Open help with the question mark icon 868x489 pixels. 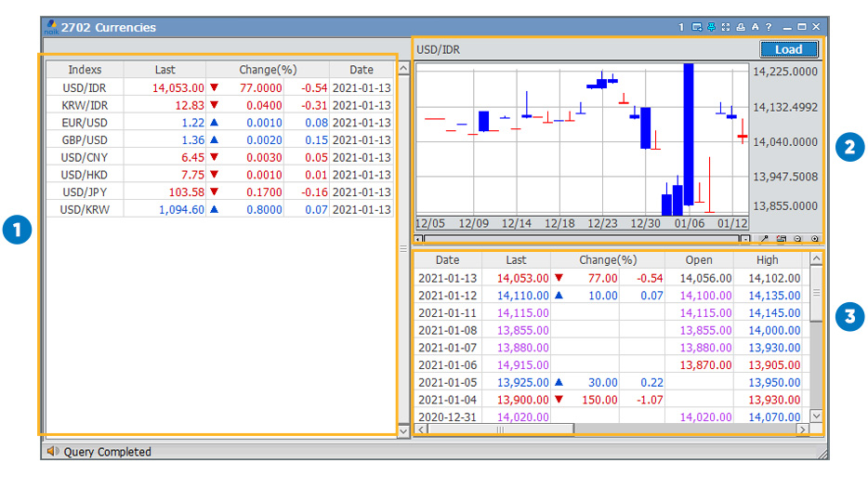[x=769, y=27]
